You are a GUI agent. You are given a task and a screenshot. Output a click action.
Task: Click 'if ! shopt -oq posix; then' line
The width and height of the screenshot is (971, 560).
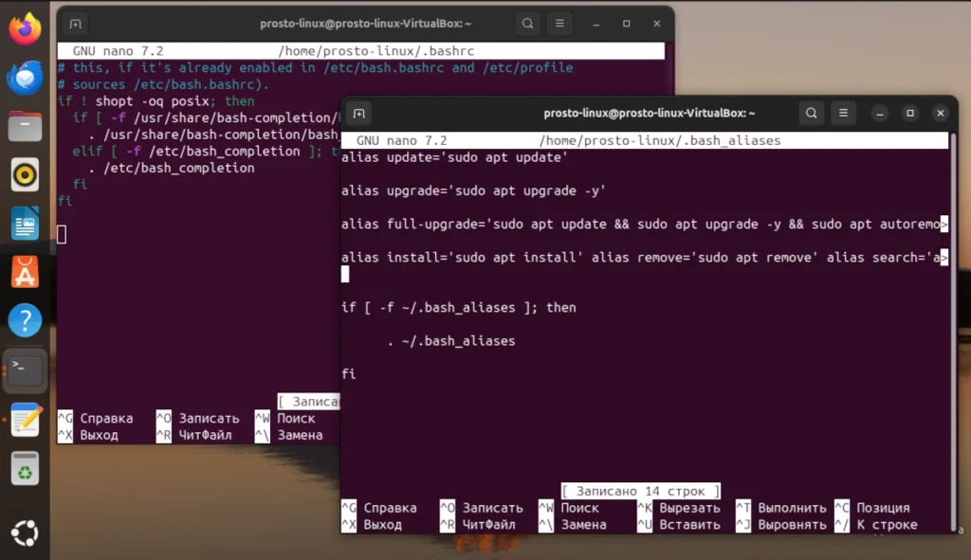point(156,101)
